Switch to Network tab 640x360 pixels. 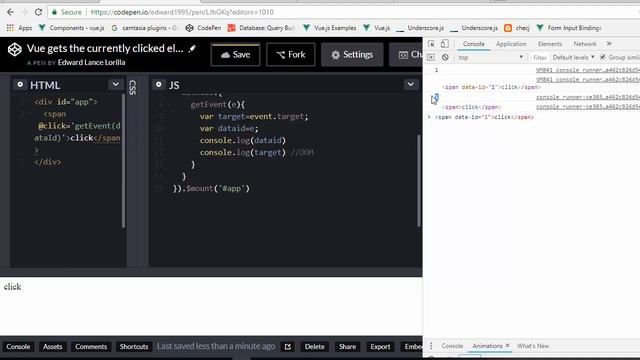(585, 44)
